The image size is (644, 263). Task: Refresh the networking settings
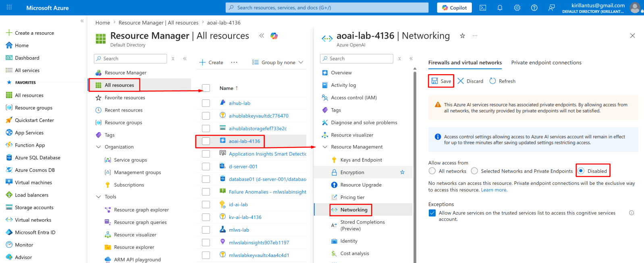pos(503,81)
